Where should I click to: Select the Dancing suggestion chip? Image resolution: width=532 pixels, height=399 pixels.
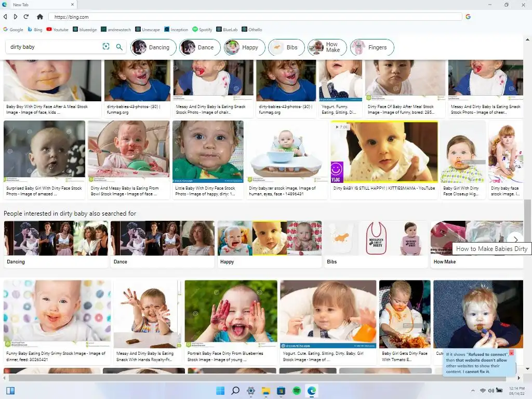coord(153,47)
